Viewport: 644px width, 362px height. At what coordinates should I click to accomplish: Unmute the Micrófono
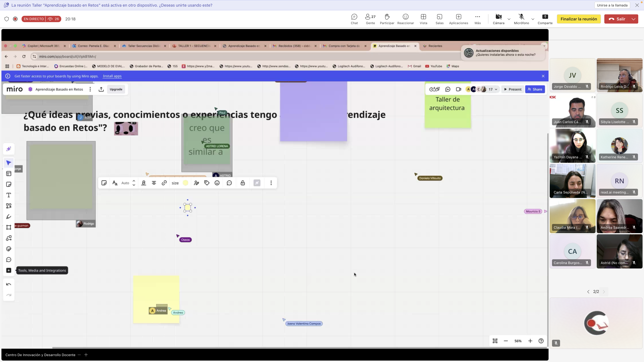(521, 19)
